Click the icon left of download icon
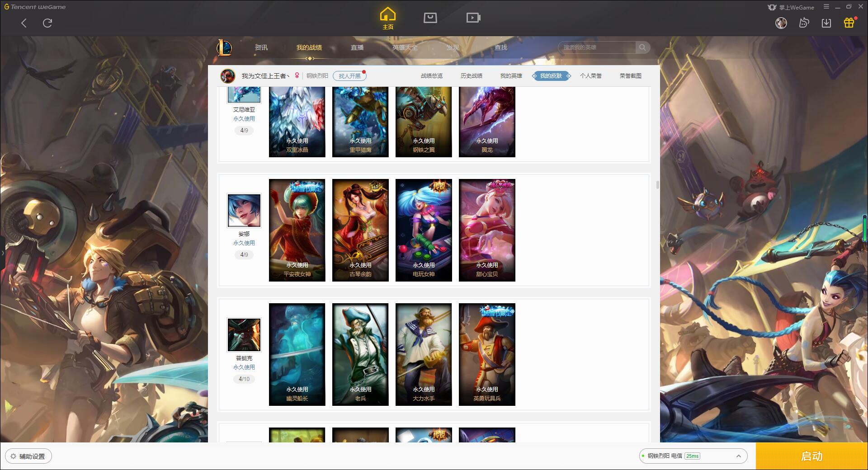This screenshot has width=868, height=470. coord(804,23)
